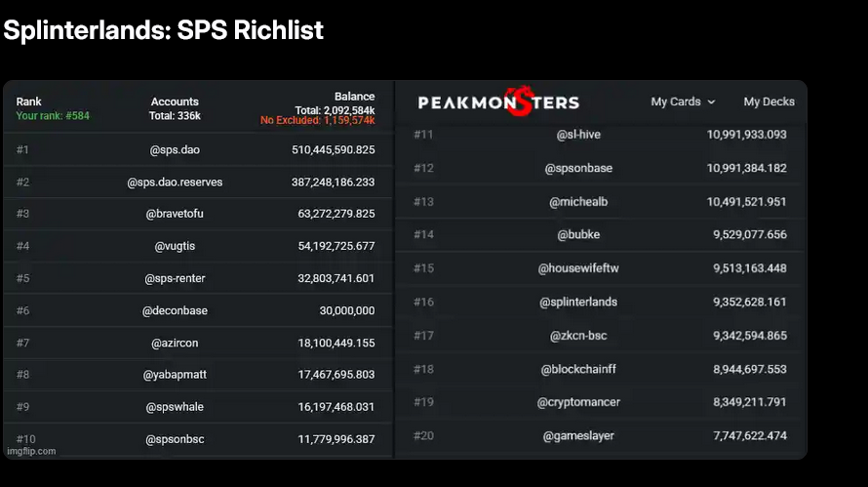
Task: Open the @spswhale account
Action: [x=175, y=407]
